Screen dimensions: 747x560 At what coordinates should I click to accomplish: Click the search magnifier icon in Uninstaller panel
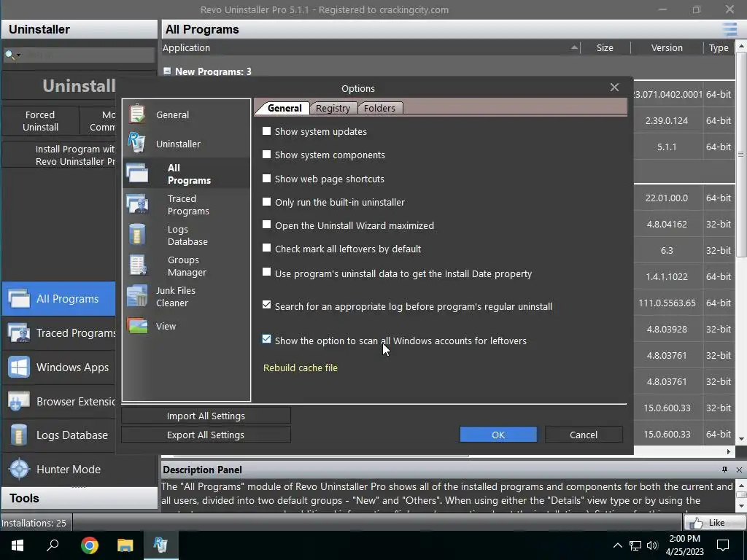coord(9,55)
